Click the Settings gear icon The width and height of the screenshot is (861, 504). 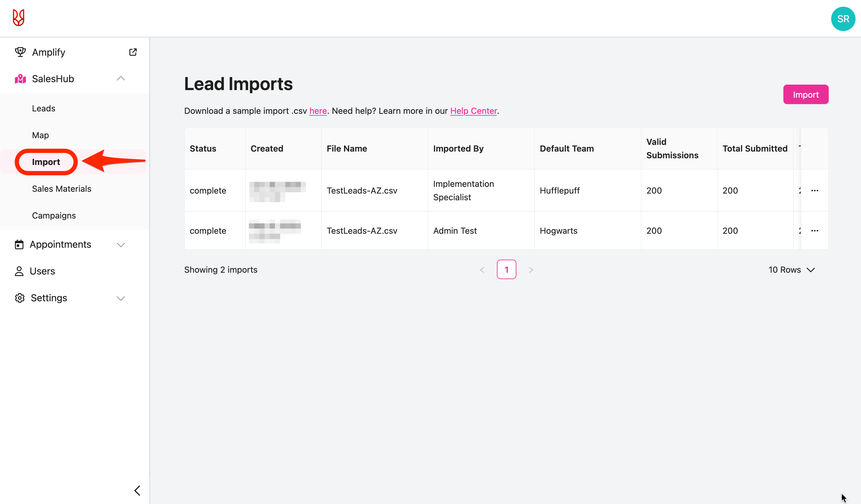tap(19, 298)
